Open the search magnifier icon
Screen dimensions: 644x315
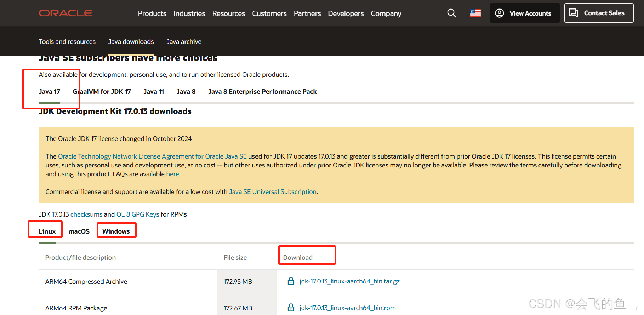(x=451, y=13)
